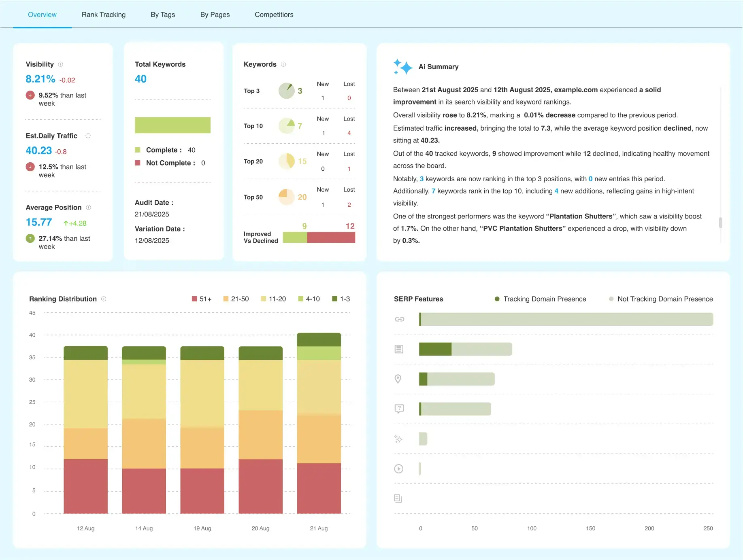This screenshot has height=560, width=743.
Task: Click the video play SERP feature icon
Action: click(399, 469)
